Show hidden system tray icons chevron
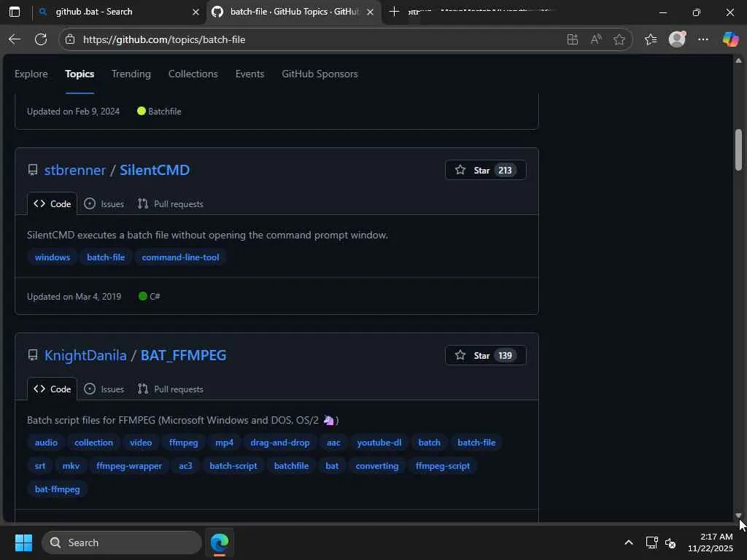Image resolution: width=747 pixels, height=560 pixels. 629,542
